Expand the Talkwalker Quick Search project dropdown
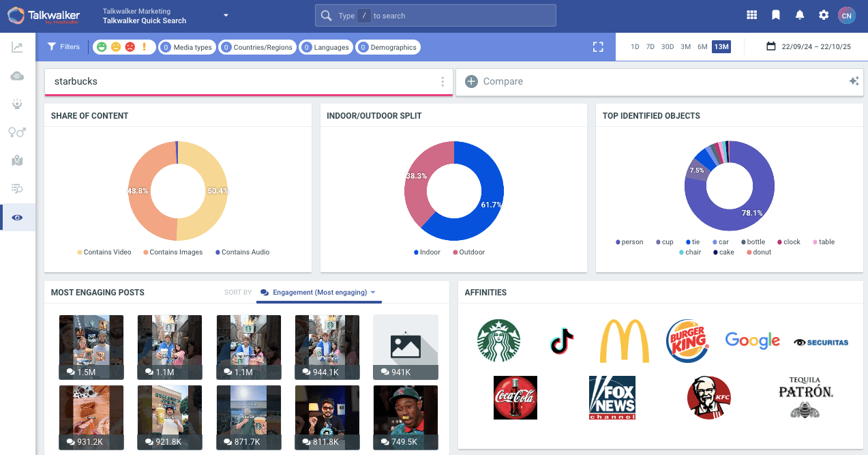This screenshot has height=455, width=868. click(x=226, y=16)
